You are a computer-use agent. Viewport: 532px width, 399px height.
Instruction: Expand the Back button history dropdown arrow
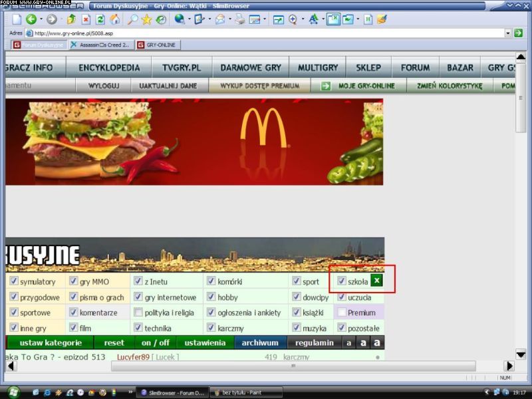click(40, 19)
